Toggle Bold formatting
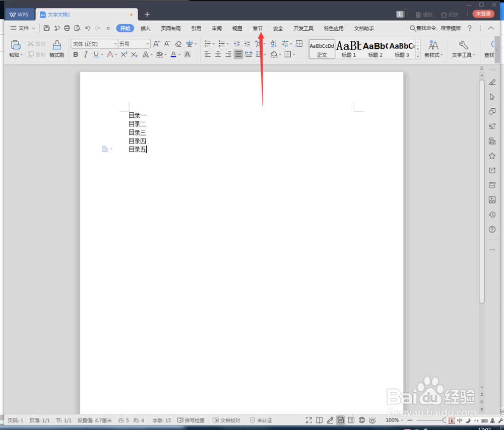This screenshot has height=430, width=504. (76, 54)
